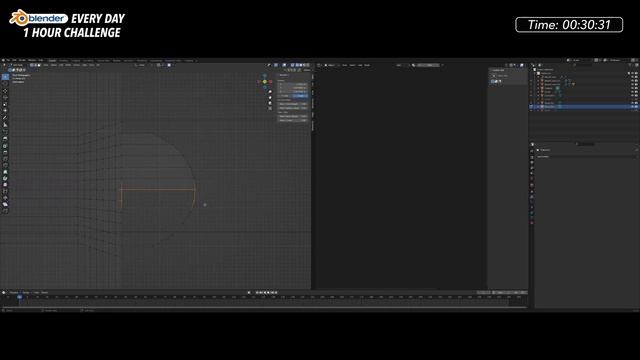Screen dimensions: 640x360
Task: Enable edge select mode in viewport header
Action: [x=36, y=65]
